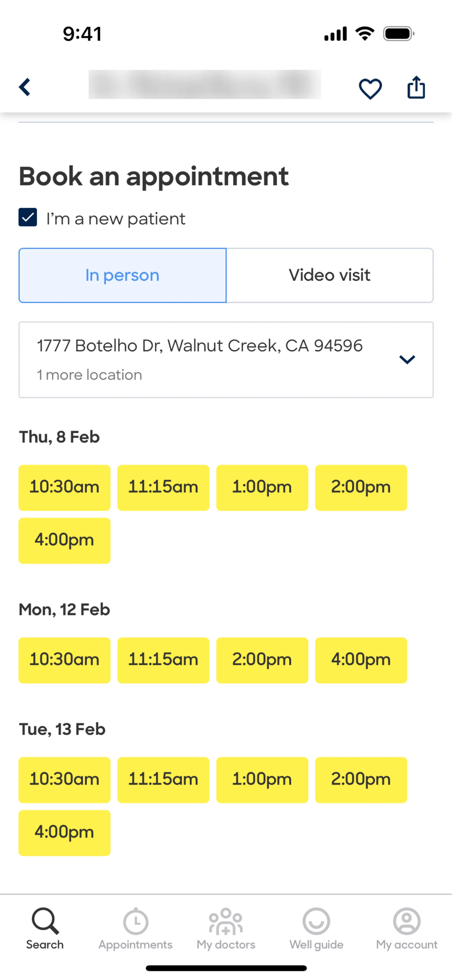
Task: Uncheck "I'm a new patient" checkbox
Action: point(28,218)
